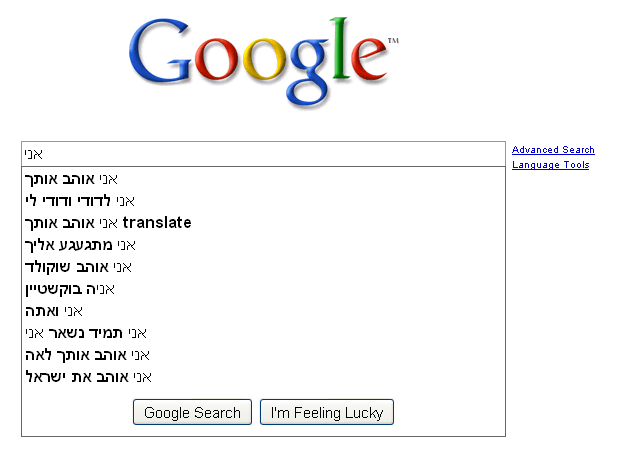617x455 pixels.
Task: Pick the suggestion אני אוהב אותך לאה
Action: coord(87,355)
